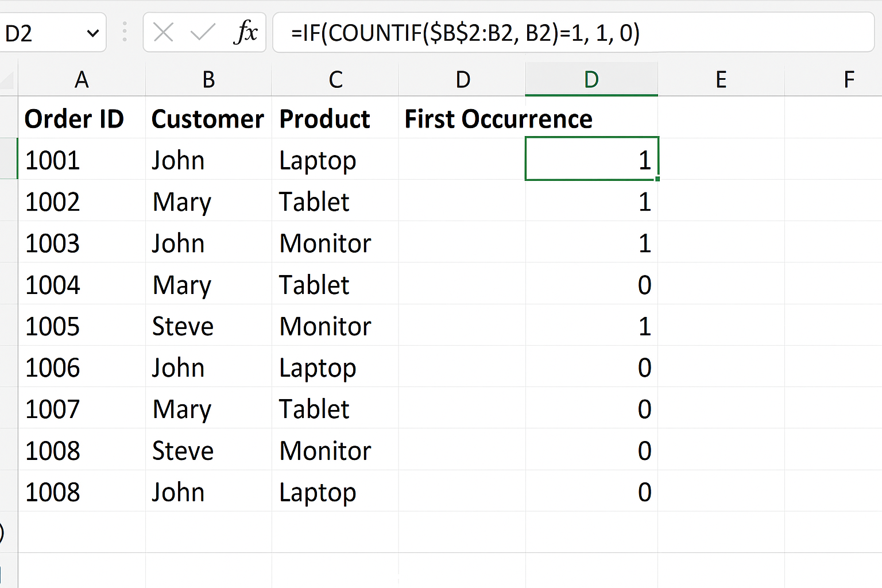Image resolution: width=882 pixels, height=588 pixels.
Task: Select column B header
Action: [x=208, y=79]
